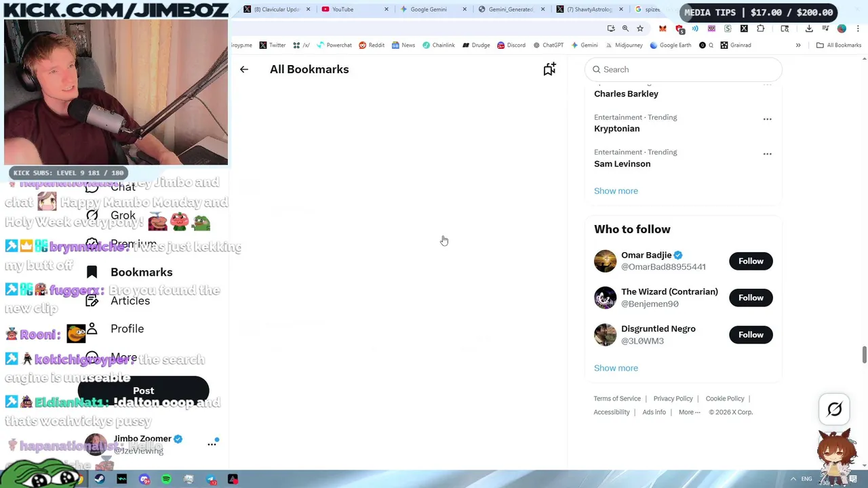Click the create bookmark folder icon
The width and height of the screenshot is (868, 488).
[549, 69]
